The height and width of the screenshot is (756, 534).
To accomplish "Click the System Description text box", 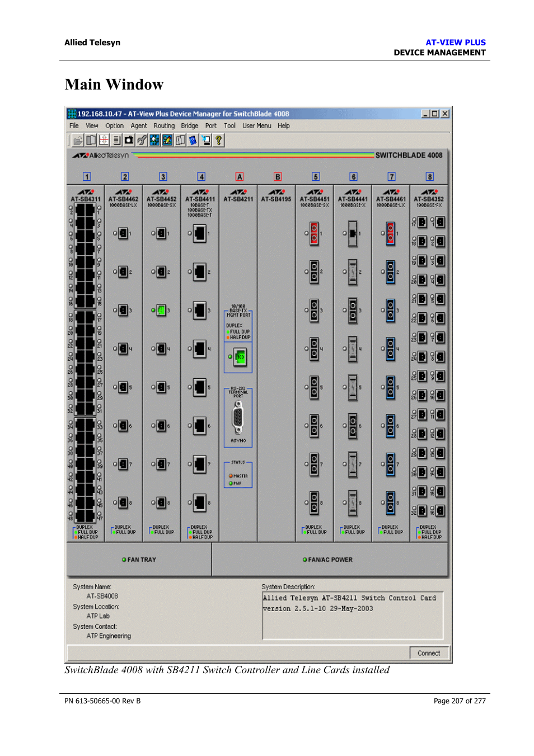I will click(353, 616).
